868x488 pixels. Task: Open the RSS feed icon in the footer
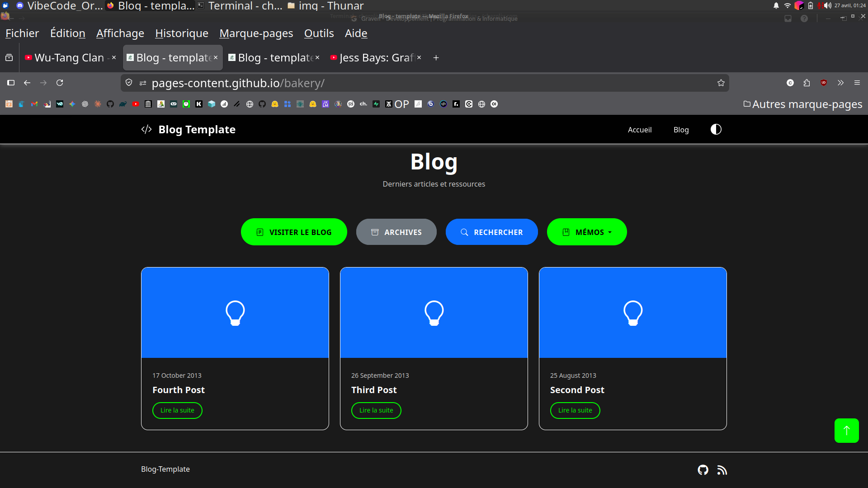pyautogui.click(x=722, y=470)
